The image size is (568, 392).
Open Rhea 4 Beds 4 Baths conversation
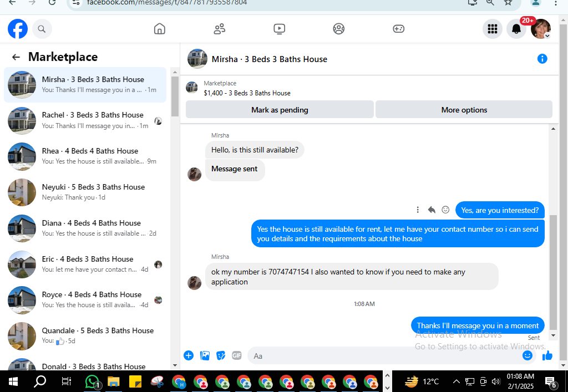(85, 156)
